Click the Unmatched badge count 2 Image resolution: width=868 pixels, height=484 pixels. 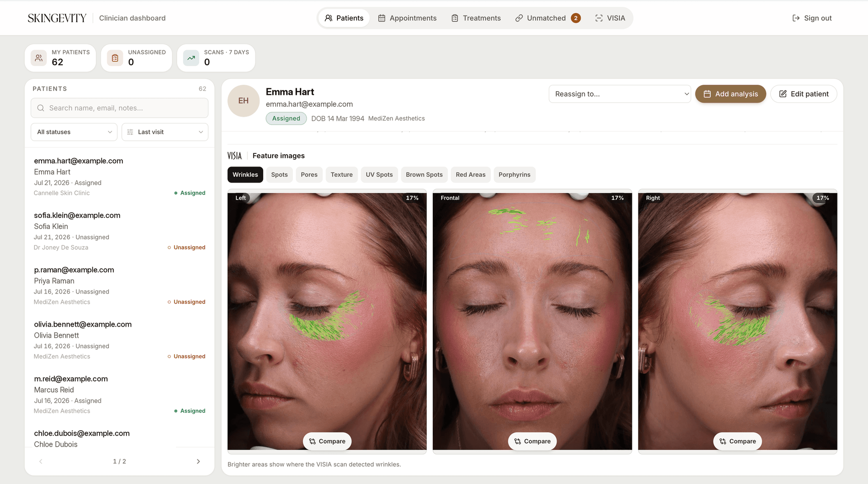[576, 18]
